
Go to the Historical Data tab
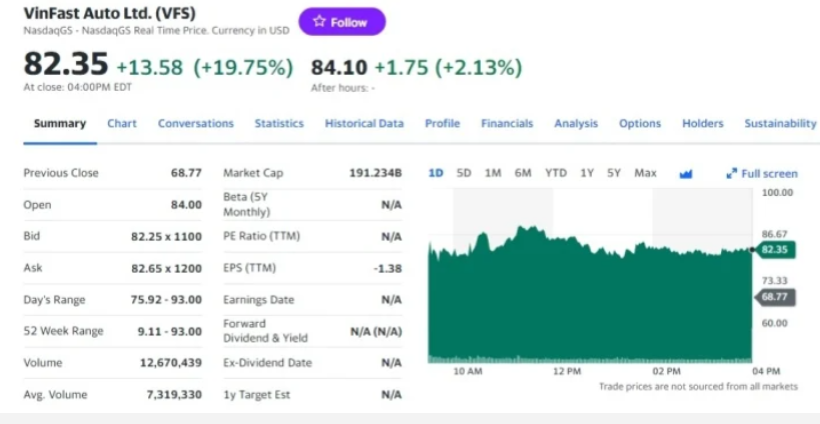(364, 123)
